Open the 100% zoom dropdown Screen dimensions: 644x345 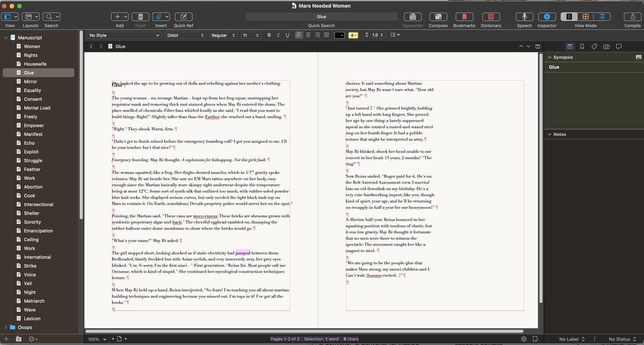pyautogui.click(x=97, y=339)
